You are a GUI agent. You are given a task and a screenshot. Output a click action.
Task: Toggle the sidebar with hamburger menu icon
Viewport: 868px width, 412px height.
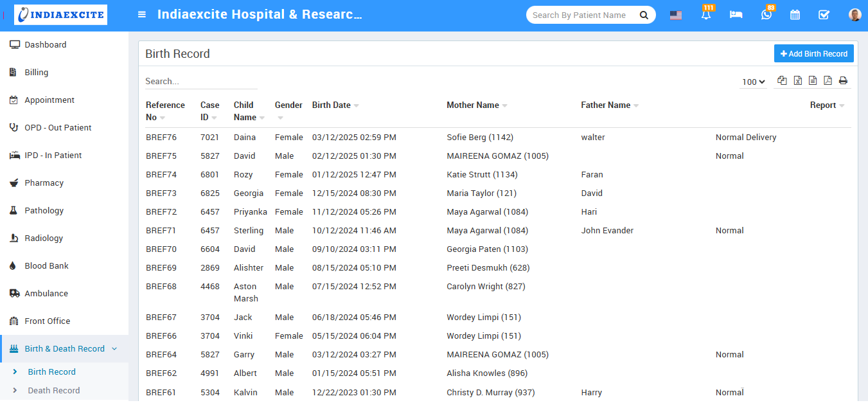(142, 15)
